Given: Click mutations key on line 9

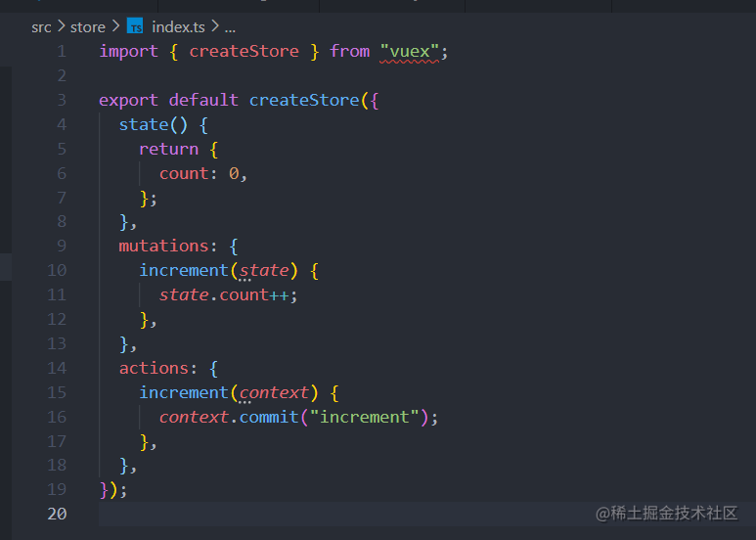Looking at the screenshot, I should 164,247.
